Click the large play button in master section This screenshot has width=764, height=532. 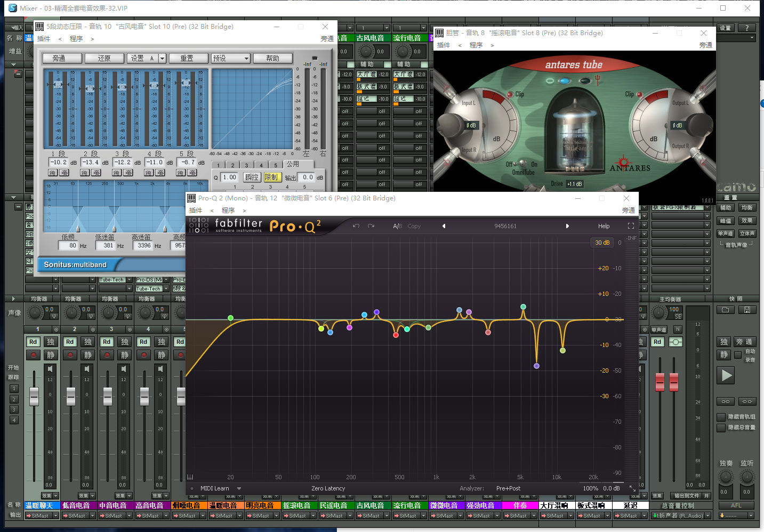pyautogui.click(x=726, y=375)
